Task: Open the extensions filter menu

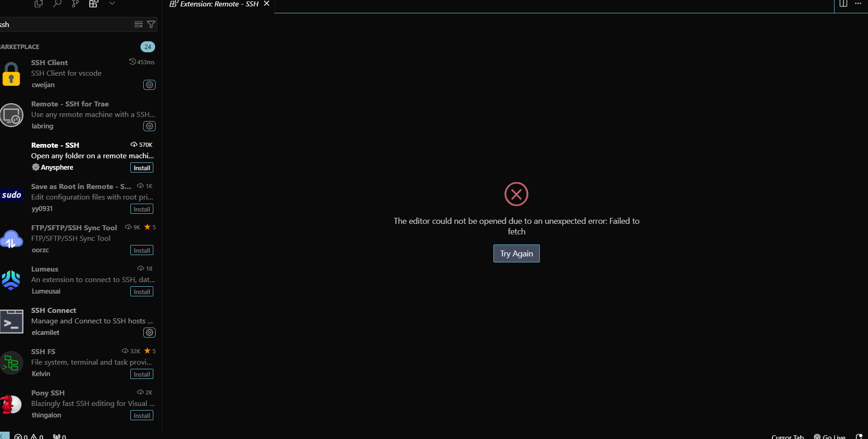Action: [151, 24]
